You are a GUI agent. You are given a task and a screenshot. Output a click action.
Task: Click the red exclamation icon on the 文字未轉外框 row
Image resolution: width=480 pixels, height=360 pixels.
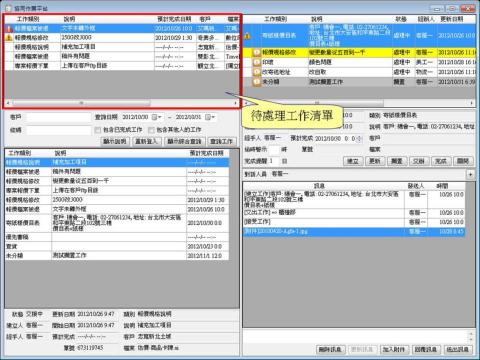coord(9,29)
